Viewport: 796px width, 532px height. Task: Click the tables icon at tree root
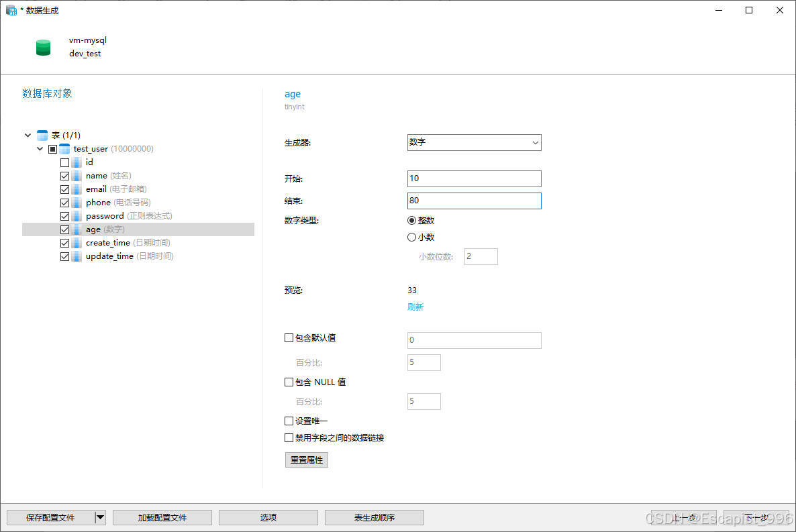[x=43, y=134]
